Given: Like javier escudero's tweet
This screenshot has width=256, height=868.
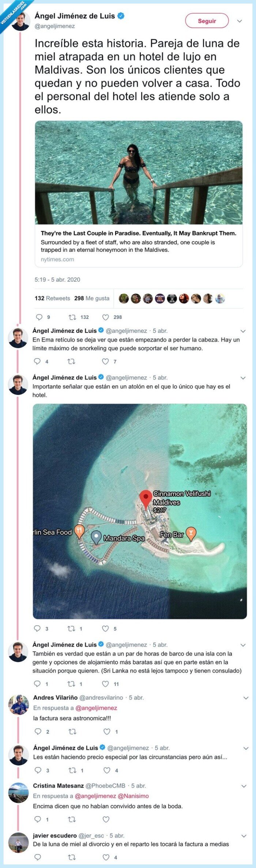Looking at the screenshot, I should pyautogui.click(x=106, y=857).
